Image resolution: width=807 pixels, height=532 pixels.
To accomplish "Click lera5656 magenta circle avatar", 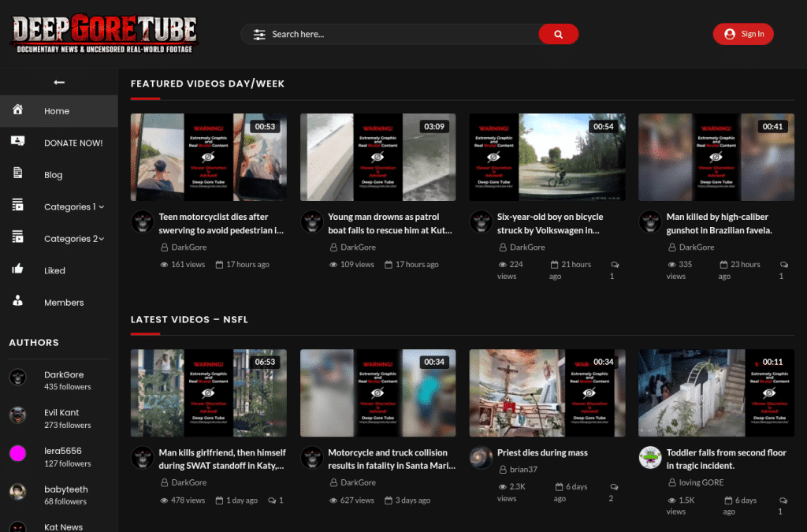I will 17,453.
